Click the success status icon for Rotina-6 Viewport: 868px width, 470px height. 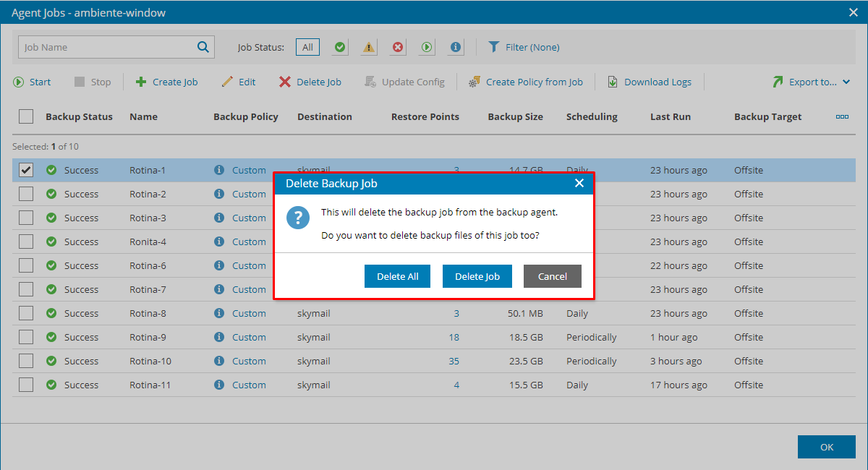click(51, 265)
